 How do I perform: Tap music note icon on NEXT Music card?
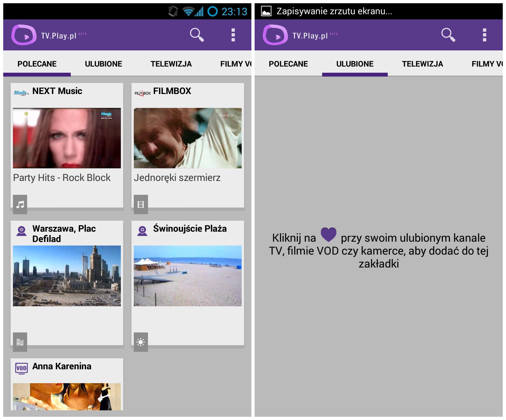[20, 205]
